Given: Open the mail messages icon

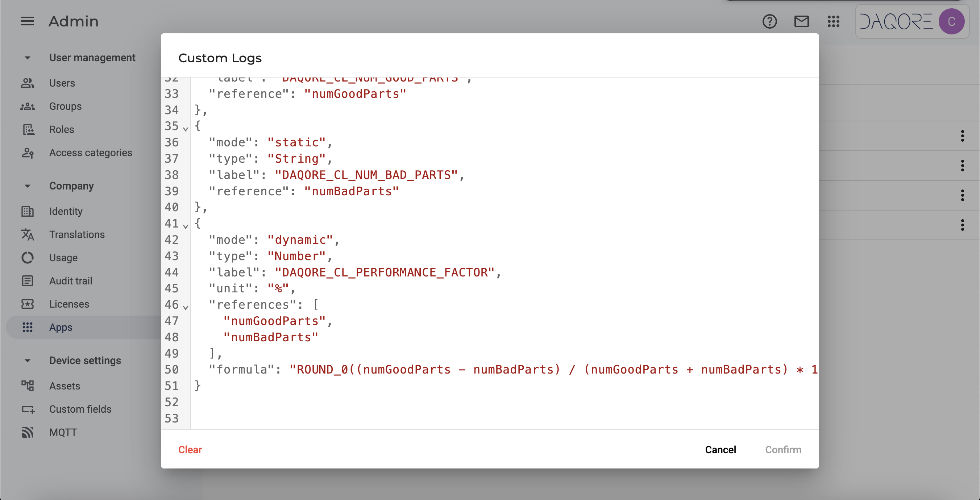Looking at the screenshot, I should pos(801,21).
